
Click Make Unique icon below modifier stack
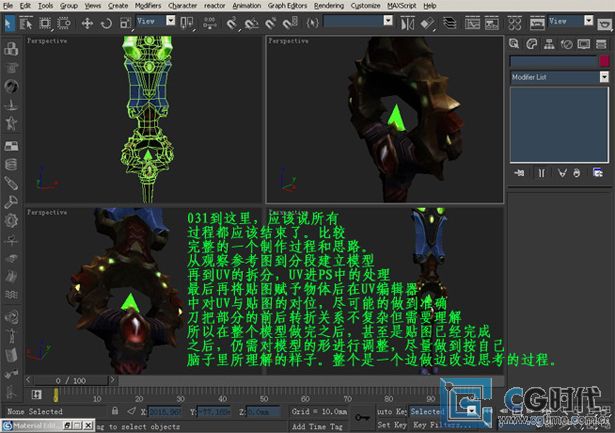562,173
